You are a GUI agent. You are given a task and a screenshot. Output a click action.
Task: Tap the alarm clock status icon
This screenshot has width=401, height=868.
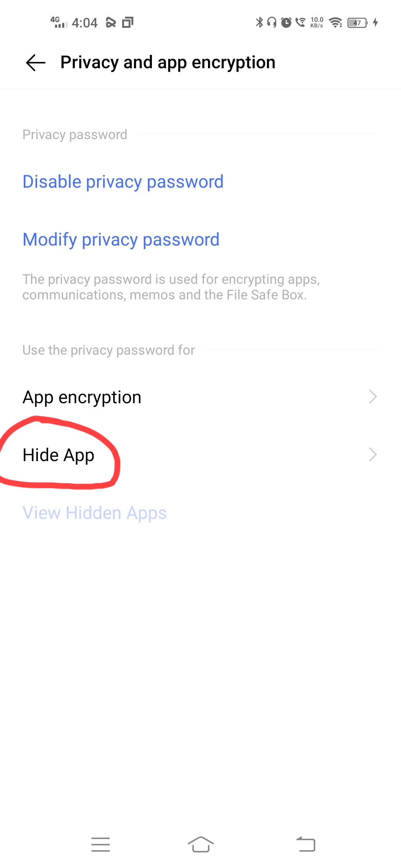click(x=286, y=23)
